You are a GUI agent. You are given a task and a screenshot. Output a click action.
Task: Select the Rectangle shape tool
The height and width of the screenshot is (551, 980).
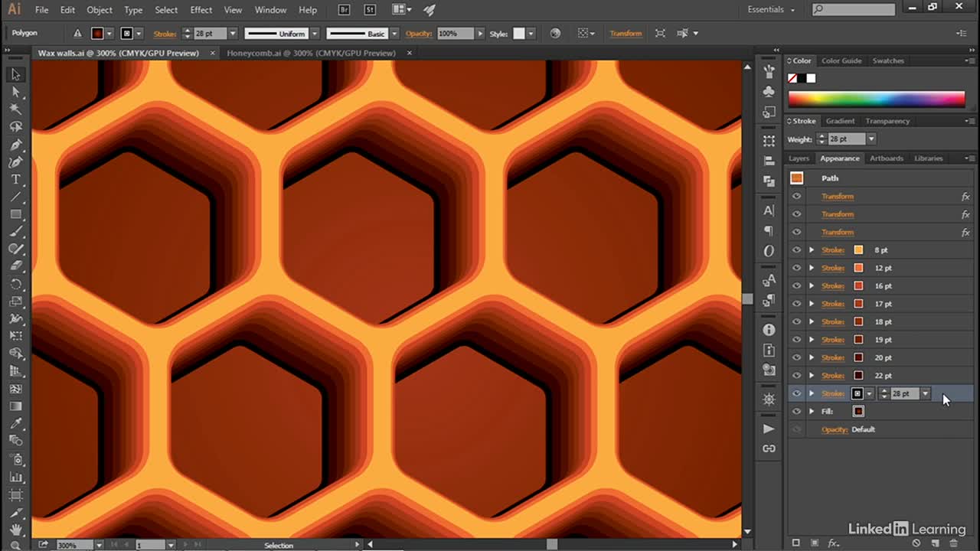pos(15,215)
